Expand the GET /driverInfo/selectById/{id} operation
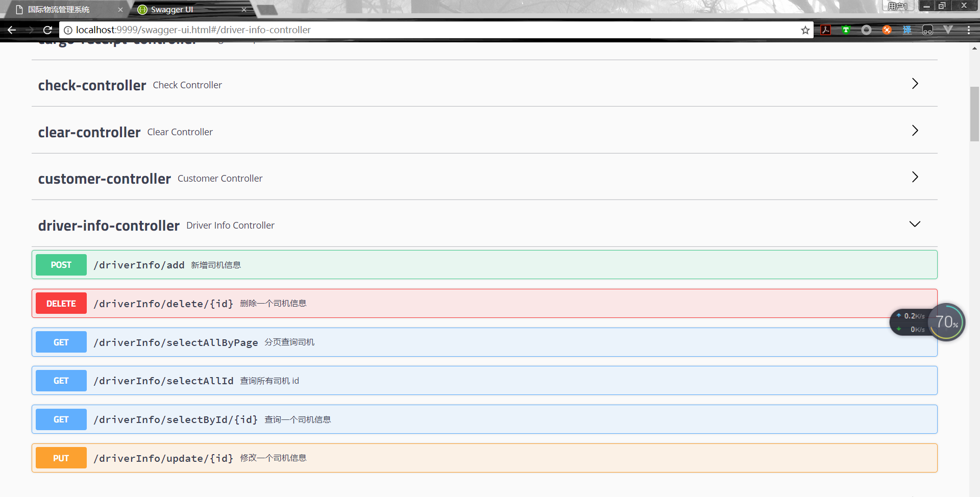Image resolution: width=980 pixels, height=497 pixels. click(x=484, y=419)
